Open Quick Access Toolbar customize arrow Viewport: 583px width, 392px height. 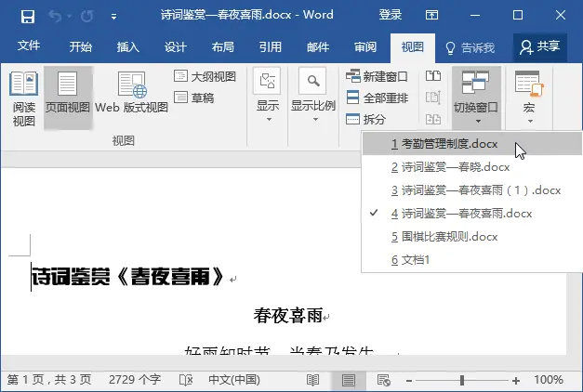pyautogui.click(x=113, y=17)
